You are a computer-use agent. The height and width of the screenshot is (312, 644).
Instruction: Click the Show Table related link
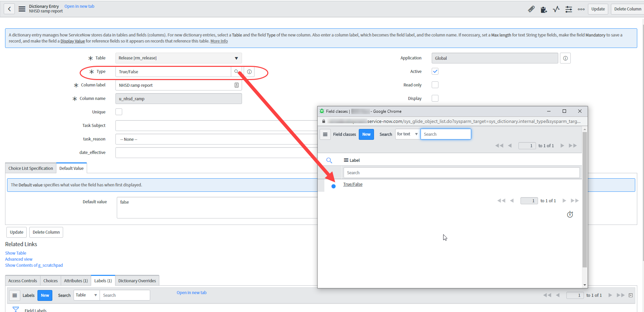pos(15,253)
